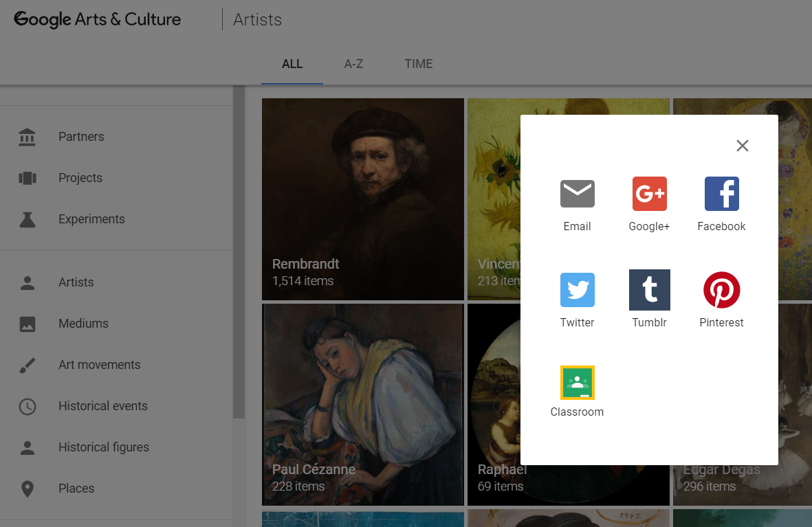This screenshot has width=812, height=527.
Task: Open the Rembrandt artist thumbnail
Action: pyautogui.click(x=363, y=199)
